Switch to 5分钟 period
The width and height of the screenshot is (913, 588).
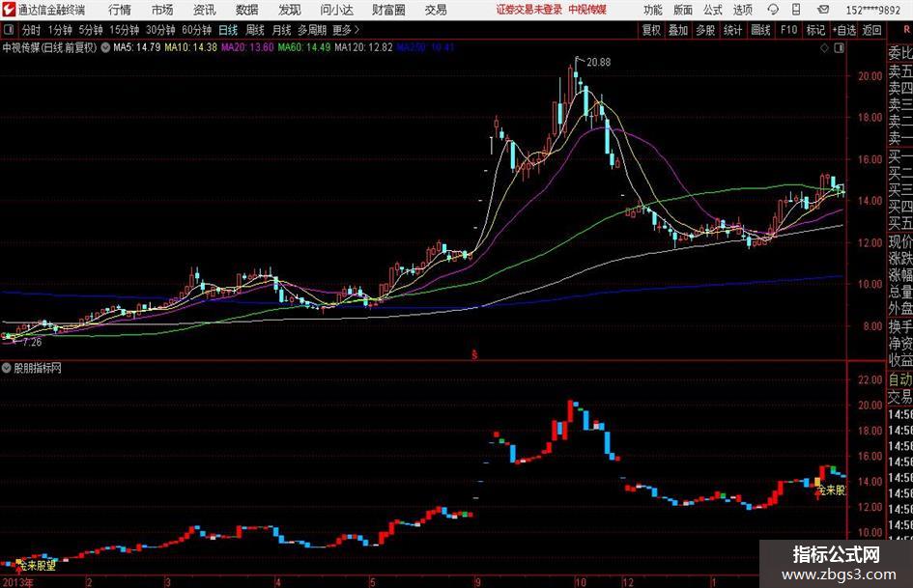(x=91, y=30)
